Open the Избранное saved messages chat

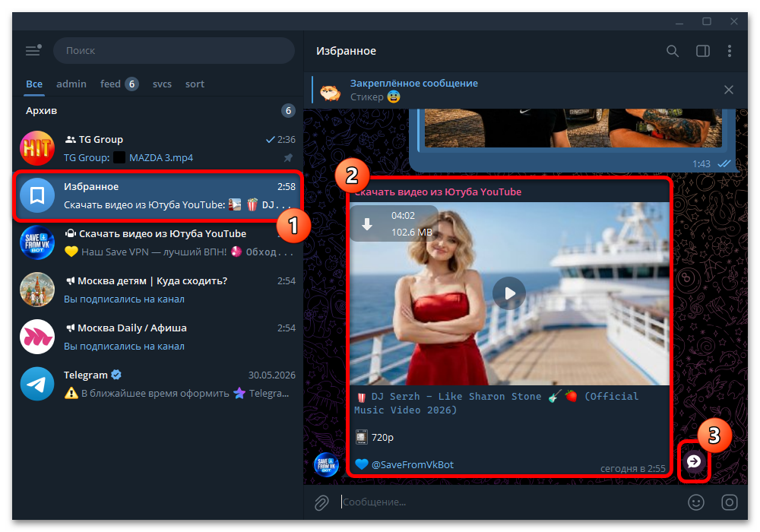pyautogui.click(x=158, y=195)
